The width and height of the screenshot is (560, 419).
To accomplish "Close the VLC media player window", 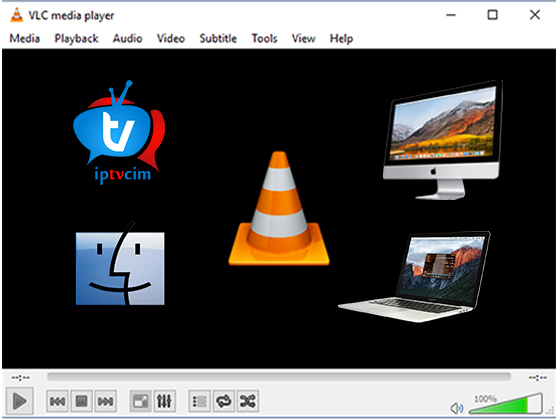I will [535, 15].
